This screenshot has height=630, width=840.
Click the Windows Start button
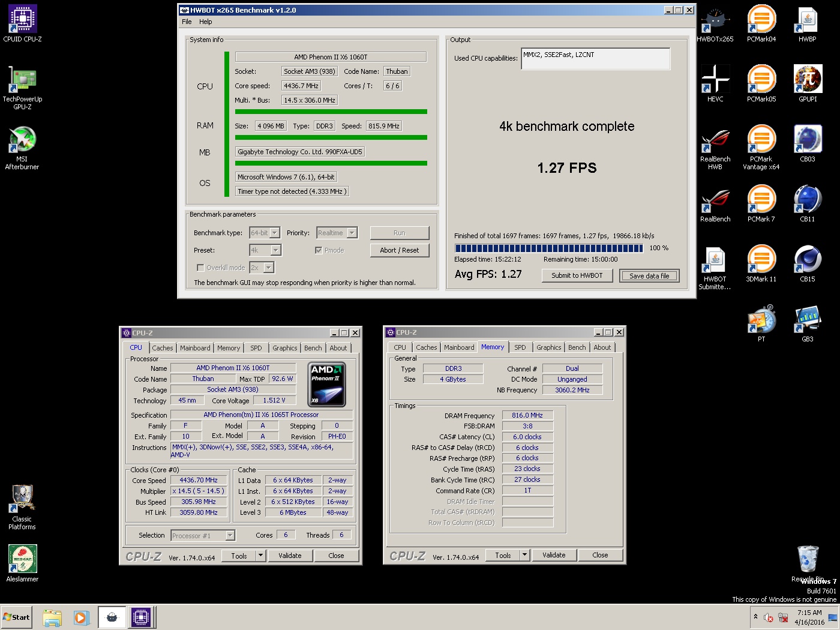tap(16, 617)
